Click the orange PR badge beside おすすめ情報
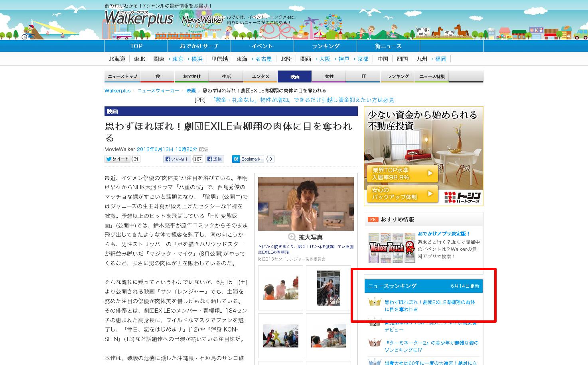The image size is (588, 365). [373, 220]
